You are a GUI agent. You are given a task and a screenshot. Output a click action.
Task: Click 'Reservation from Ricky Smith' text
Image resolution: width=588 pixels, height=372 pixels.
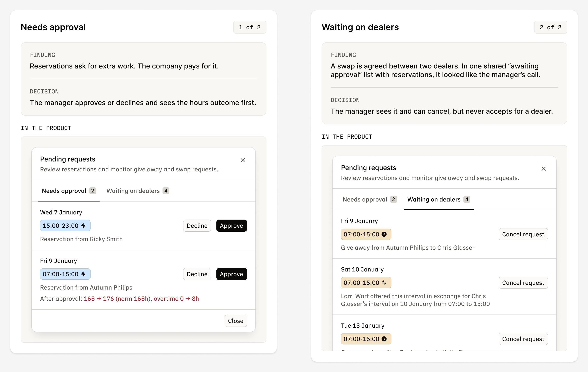click(x=81, y=239)
